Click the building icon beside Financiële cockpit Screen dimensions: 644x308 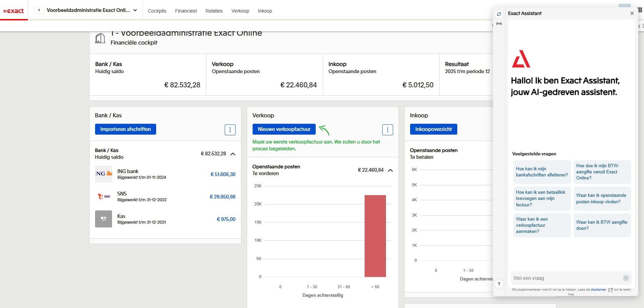pos(100,38)
